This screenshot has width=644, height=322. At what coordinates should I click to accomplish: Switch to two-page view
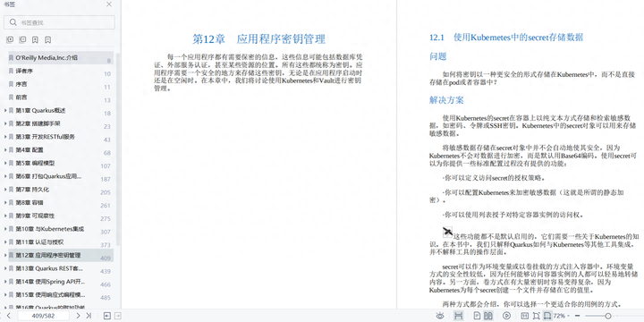(488, 316)
